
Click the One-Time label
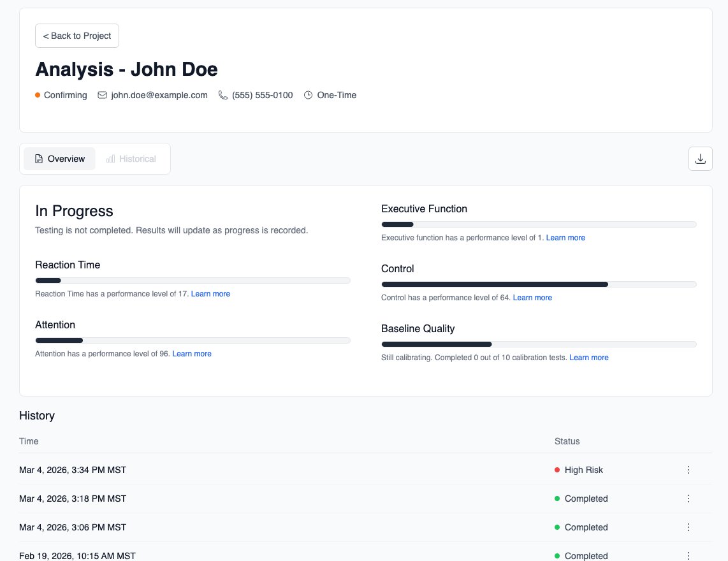337,95
